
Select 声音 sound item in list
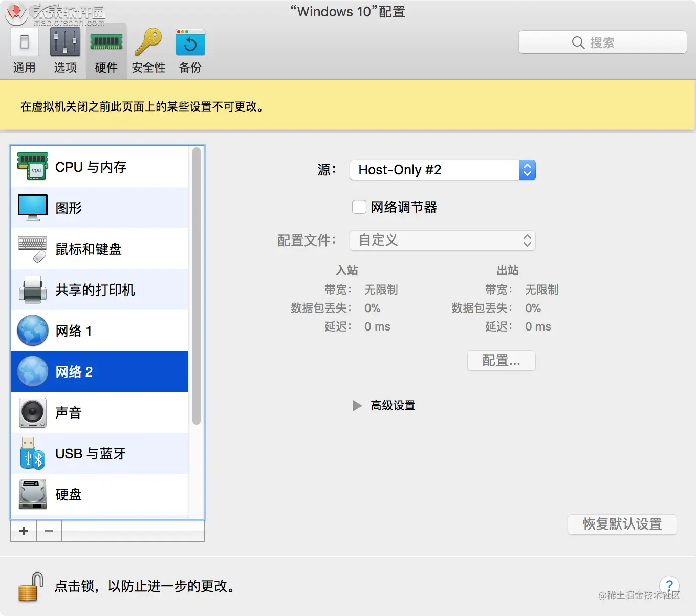[100, 412]
